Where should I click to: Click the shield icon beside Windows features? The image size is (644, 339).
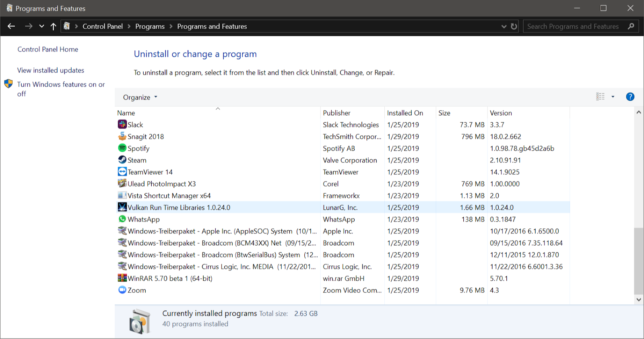pos(8,84)
